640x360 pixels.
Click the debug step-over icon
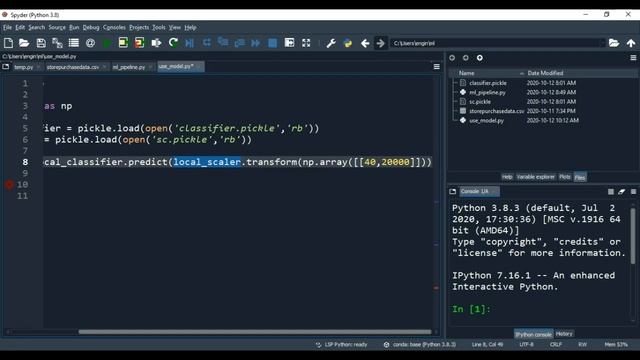coord(207,43)
